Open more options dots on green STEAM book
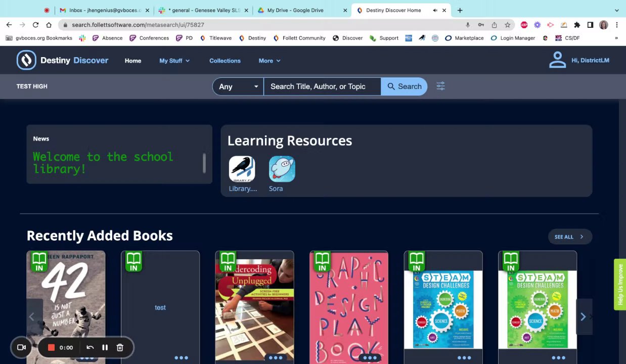The width and height of the screenshot is (626, 364). [x=559, y=358]
